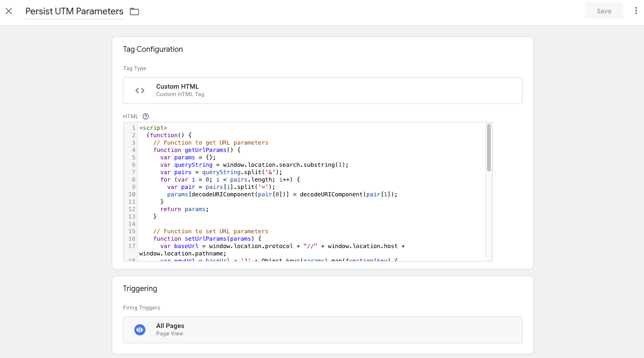Click the code editor vertical scrollbar

point(488,148)
